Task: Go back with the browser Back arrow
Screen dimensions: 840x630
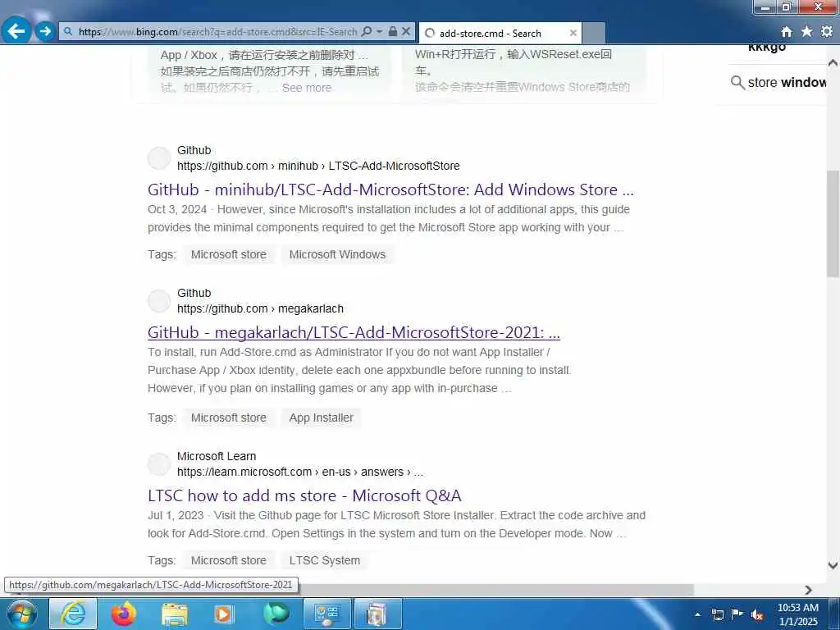Action: click(x=16, y=31)
